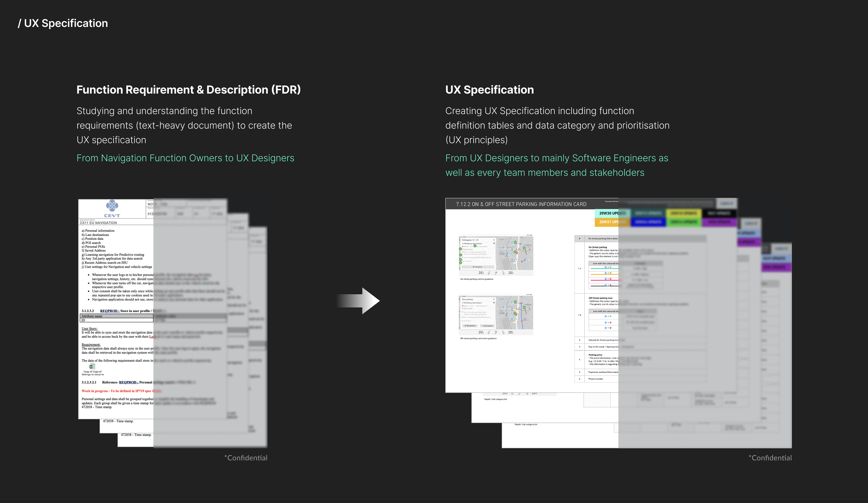The image size is (868, 503).
Task: Click the CEVT logo in the FDR document
Action: tap(112, 208)
